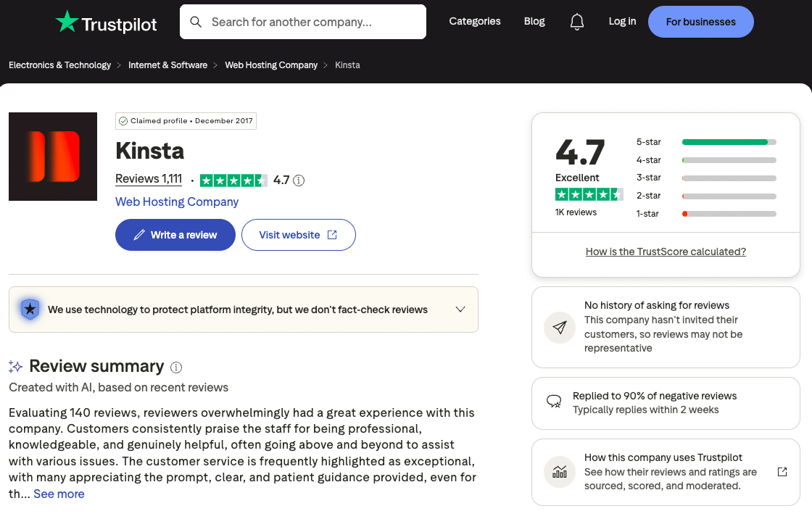Expand the platform integrity notice chevron
Screen dimensions: 812x519
(x=460, y=310)
